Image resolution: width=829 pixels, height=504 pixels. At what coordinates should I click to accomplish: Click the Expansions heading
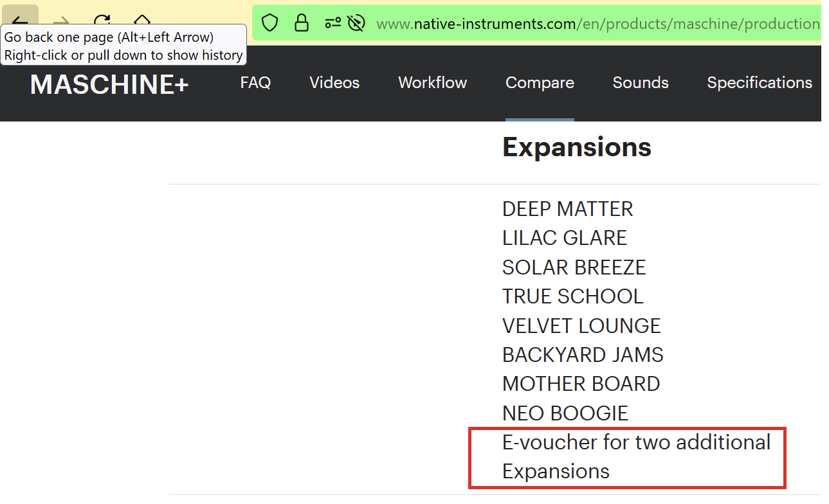577,147
